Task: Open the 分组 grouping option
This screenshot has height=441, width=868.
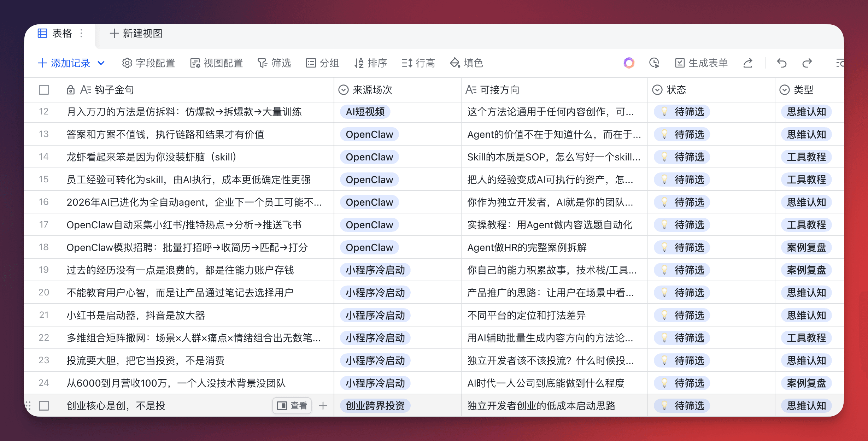Action: pos(322,63)
